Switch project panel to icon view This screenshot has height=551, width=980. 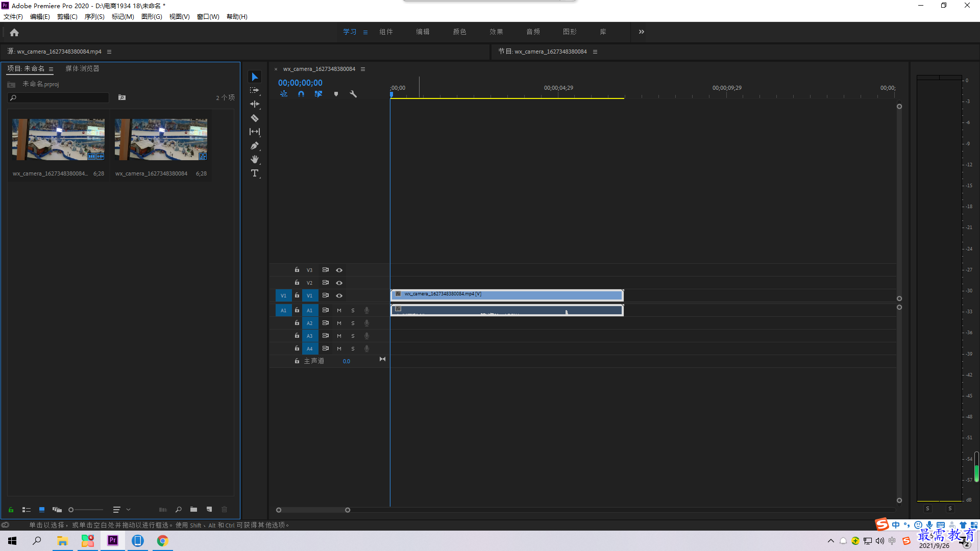coord(42,510)
